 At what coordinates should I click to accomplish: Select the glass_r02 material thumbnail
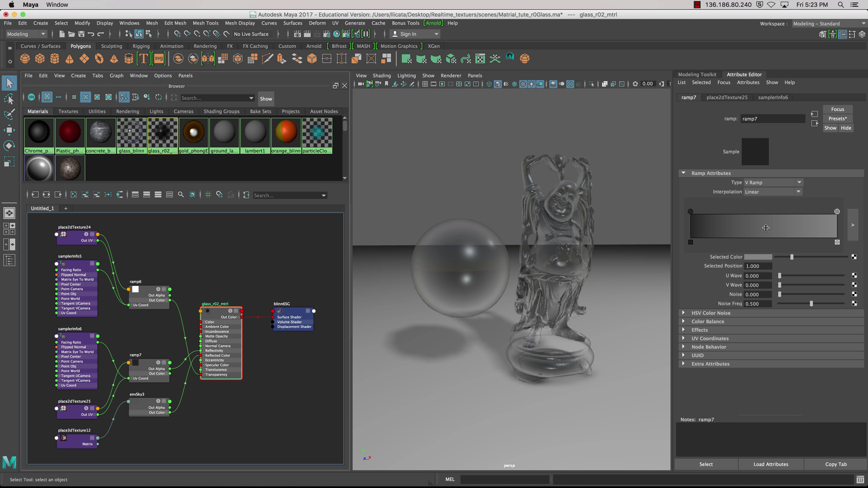pos(163,133)
